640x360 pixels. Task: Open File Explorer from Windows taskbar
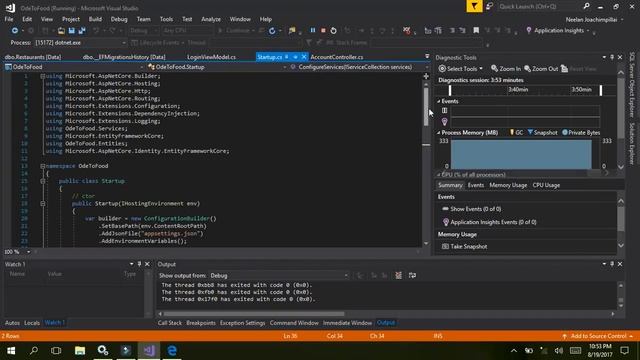(80, 351)
